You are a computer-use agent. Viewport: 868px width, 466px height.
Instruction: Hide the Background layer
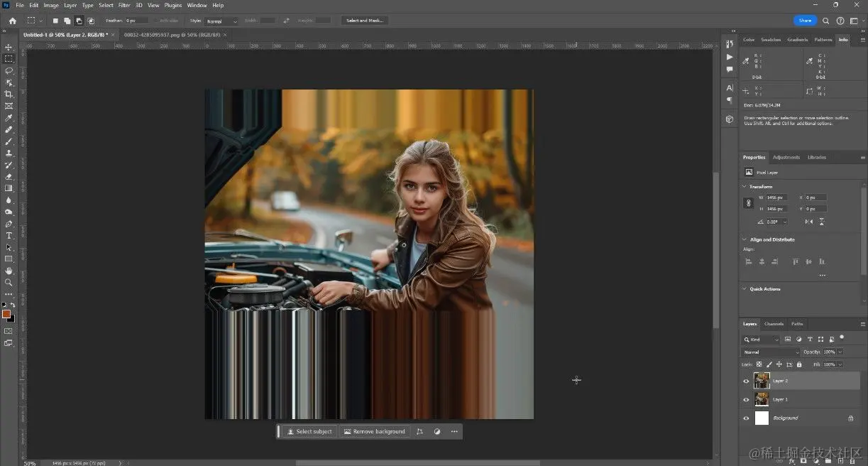pos(746,418)
